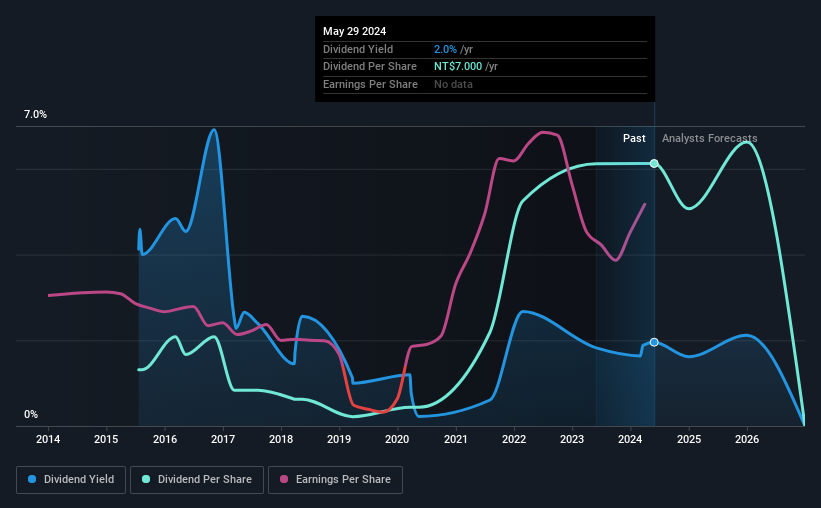
Task: Toggle the Dividend Yield legend button
Action: click(71, 480)
